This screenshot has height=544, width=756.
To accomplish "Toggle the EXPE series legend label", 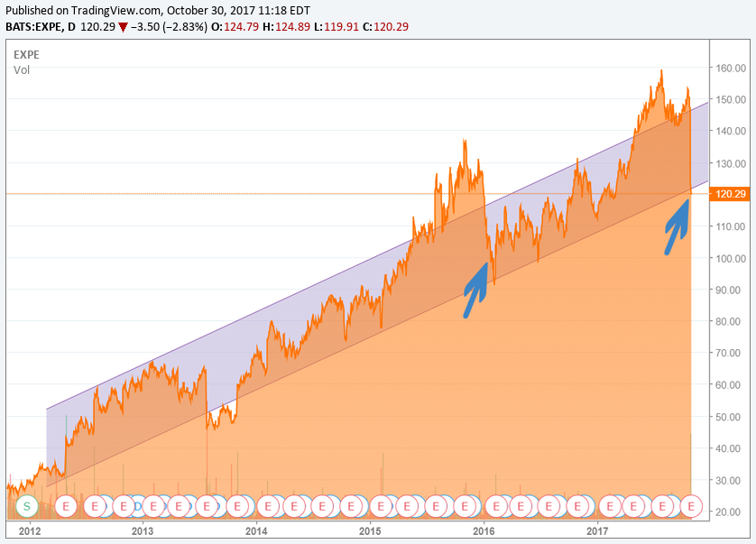I will [x=24, y=54].
